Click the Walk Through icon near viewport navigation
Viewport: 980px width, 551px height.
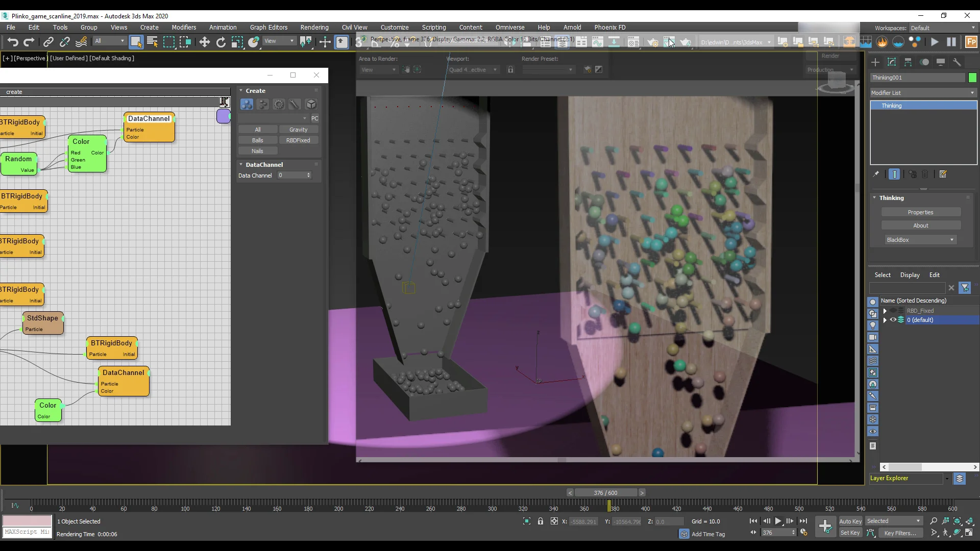[946, 533]
